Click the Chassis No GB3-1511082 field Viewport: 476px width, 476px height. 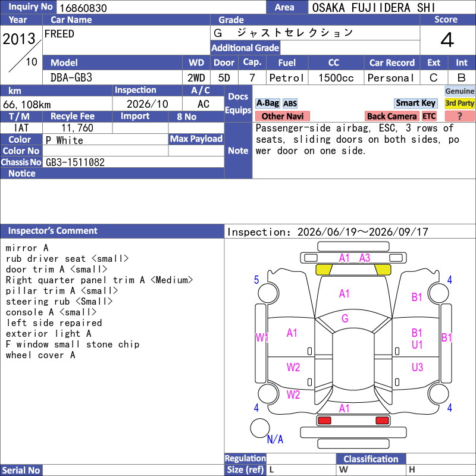[133, 162]
